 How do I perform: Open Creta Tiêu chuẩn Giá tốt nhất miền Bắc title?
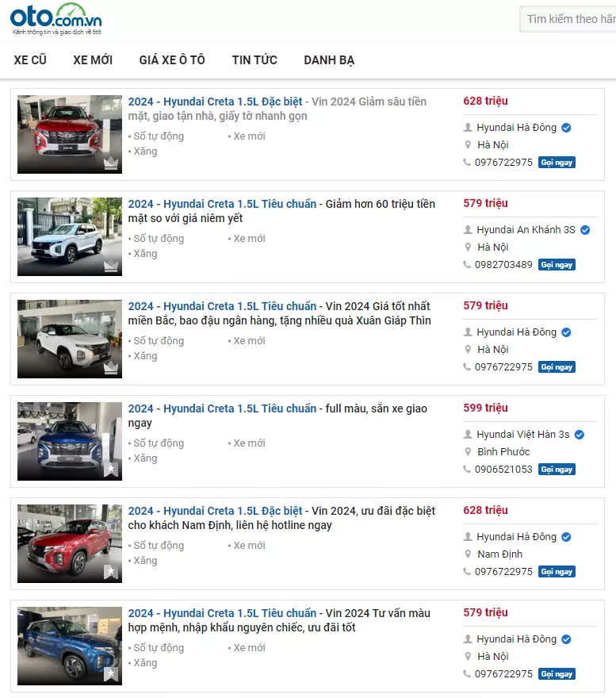pos(280,313)
